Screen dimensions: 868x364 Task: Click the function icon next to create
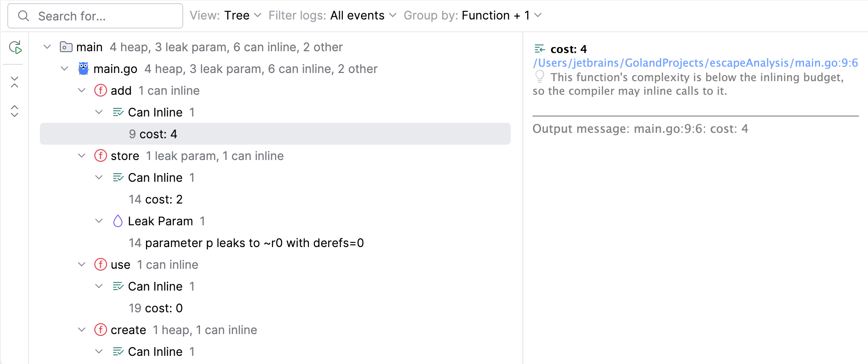(101, 330)
